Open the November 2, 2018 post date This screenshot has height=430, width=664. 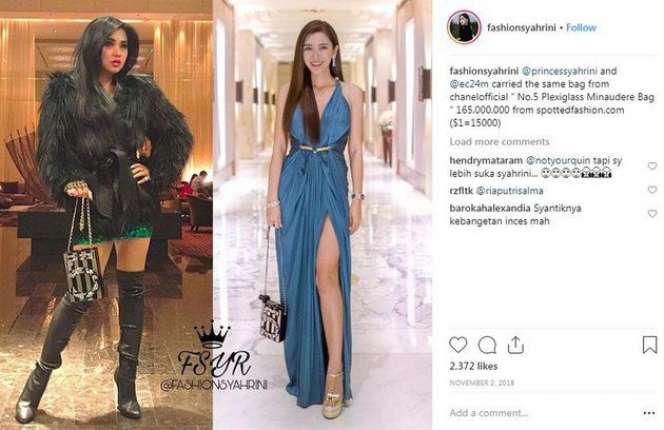[481, 383]
